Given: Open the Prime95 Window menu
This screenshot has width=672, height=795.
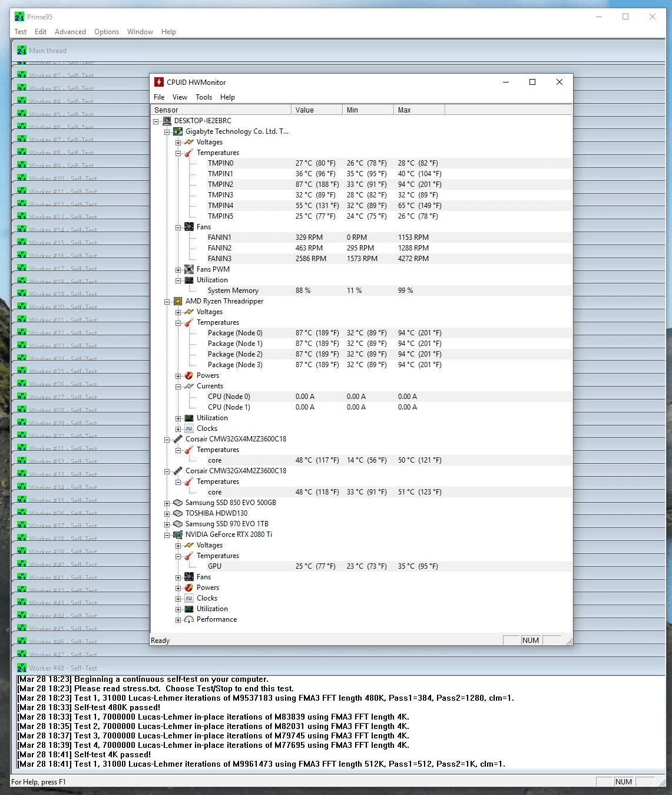Looking at the screenshot, I should 140,32.
